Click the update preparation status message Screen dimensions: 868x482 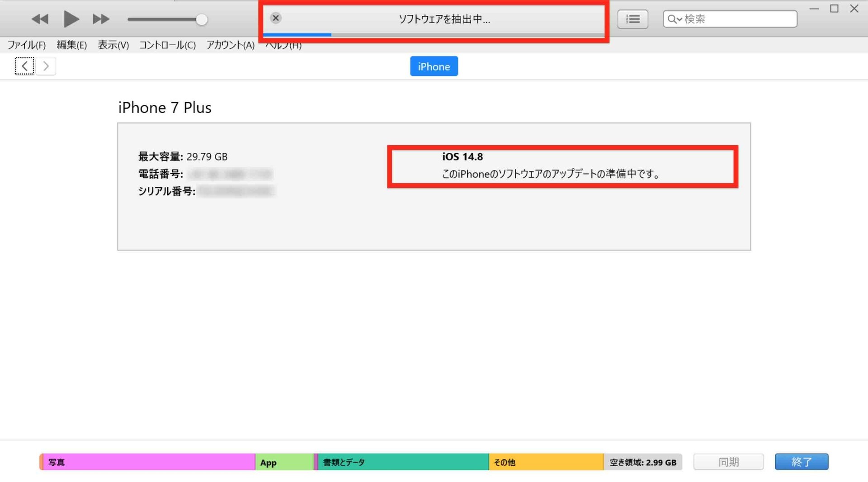pyautogui.click(x=551, y=174)
